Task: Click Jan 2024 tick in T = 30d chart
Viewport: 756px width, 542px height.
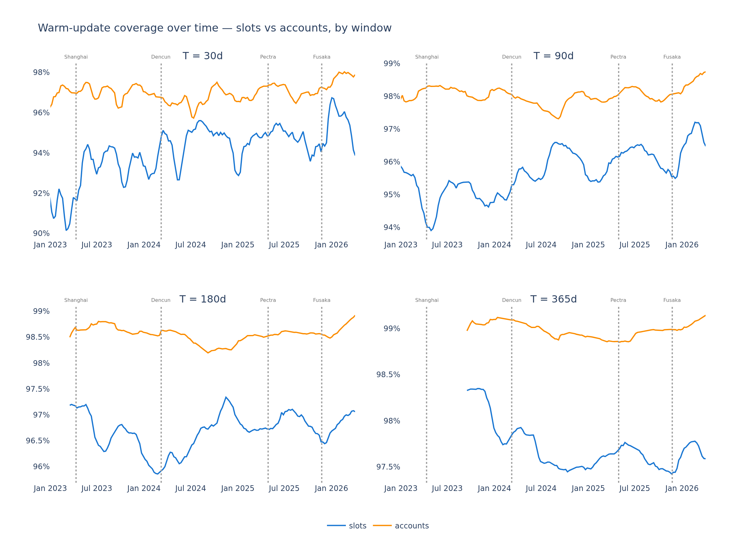Action: pyautogui.click(x=144, y=245)
